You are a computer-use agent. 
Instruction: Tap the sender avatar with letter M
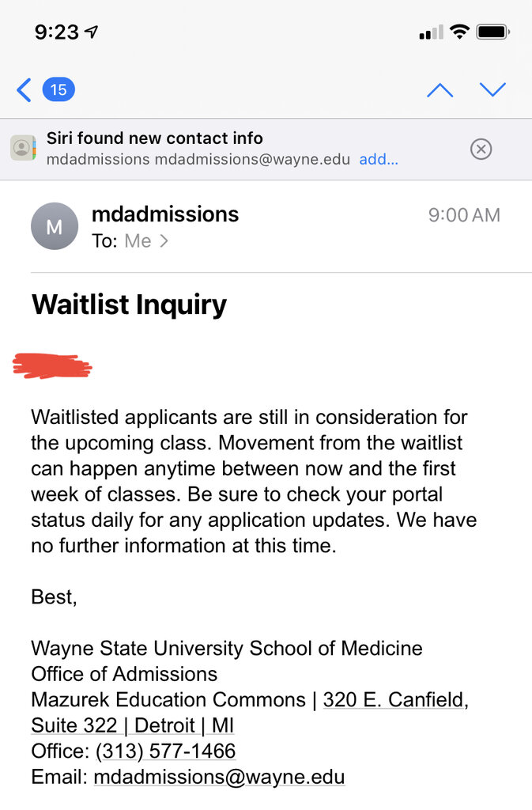pyautogui.click(x=54, y=226)
